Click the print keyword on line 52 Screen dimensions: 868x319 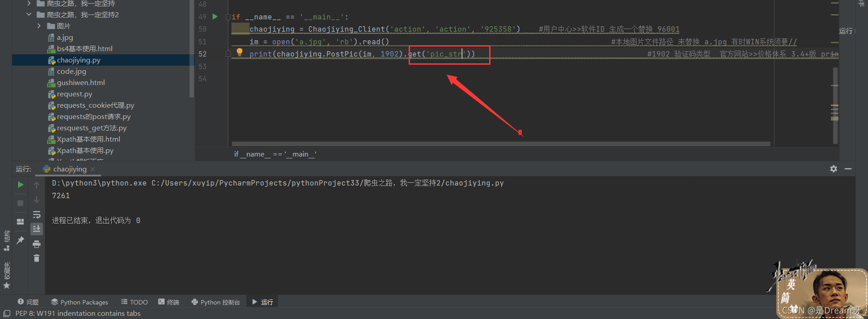click(x=260, y=54)
